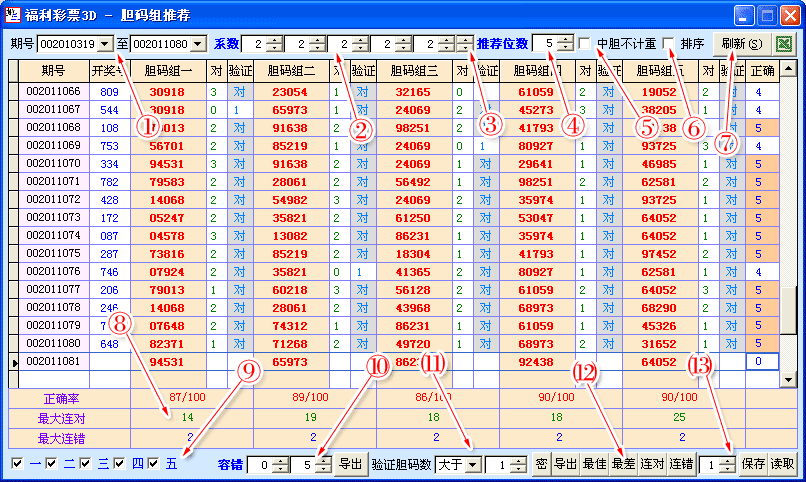Select period cell 002011081 in last row

pos(54,361)
